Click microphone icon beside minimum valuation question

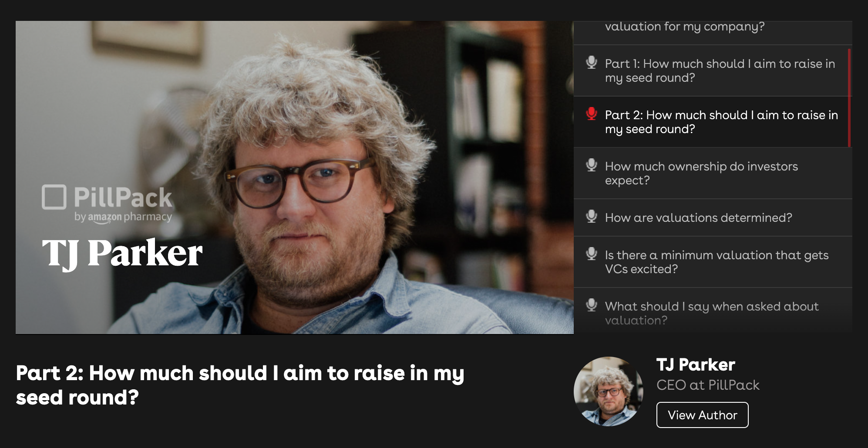coord(592,254)
